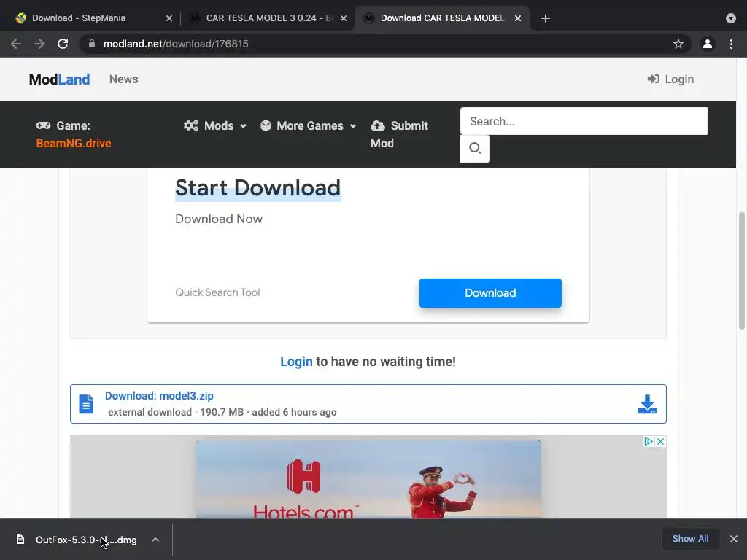This screenshot has width=747, height=560.
Task: Click the address bar URL
Action: coord(176,44)
